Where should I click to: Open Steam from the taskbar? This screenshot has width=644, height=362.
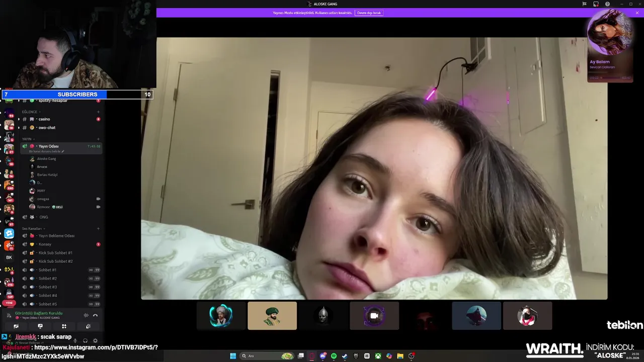tap(345, 356)
